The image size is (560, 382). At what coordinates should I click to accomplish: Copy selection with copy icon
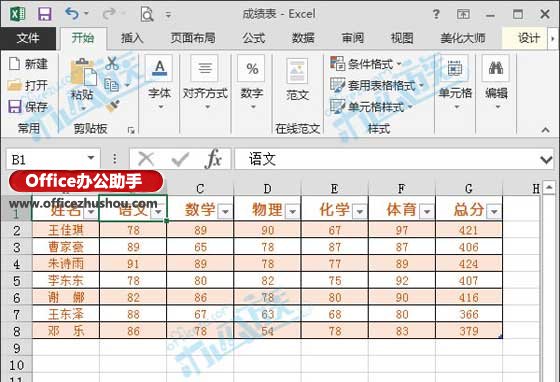click(x=111, y=85)
